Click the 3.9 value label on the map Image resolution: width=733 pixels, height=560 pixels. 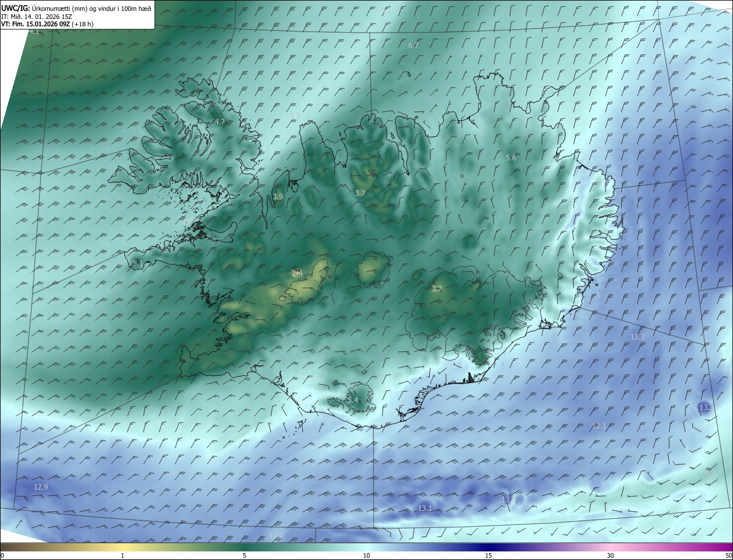278,196
